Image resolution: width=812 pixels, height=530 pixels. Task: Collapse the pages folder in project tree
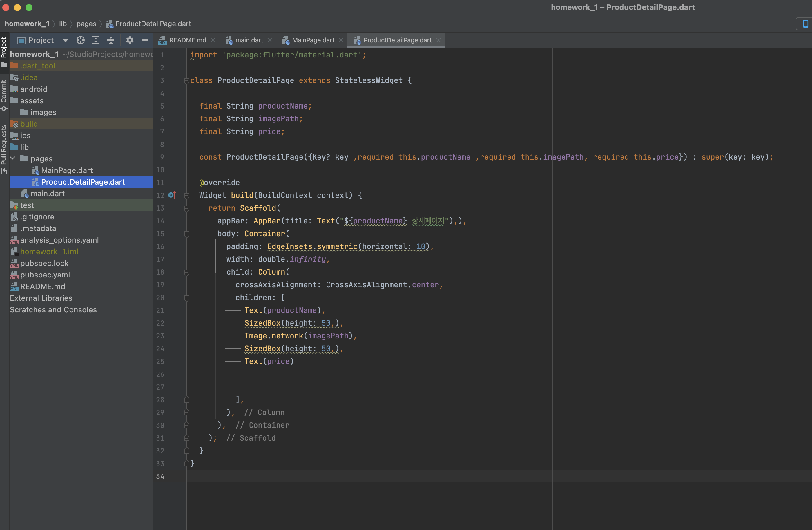tap(13, 158)
